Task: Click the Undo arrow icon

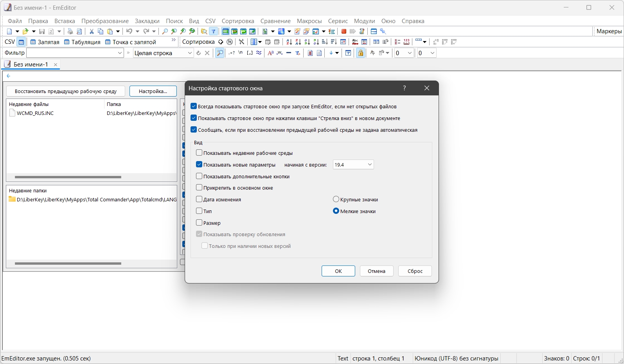Action: [x=129, y=31]
